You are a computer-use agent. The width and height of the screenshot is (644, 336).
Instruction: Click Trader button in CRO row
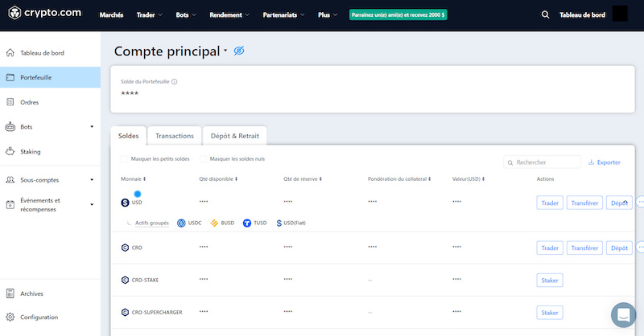pos(550,248)
